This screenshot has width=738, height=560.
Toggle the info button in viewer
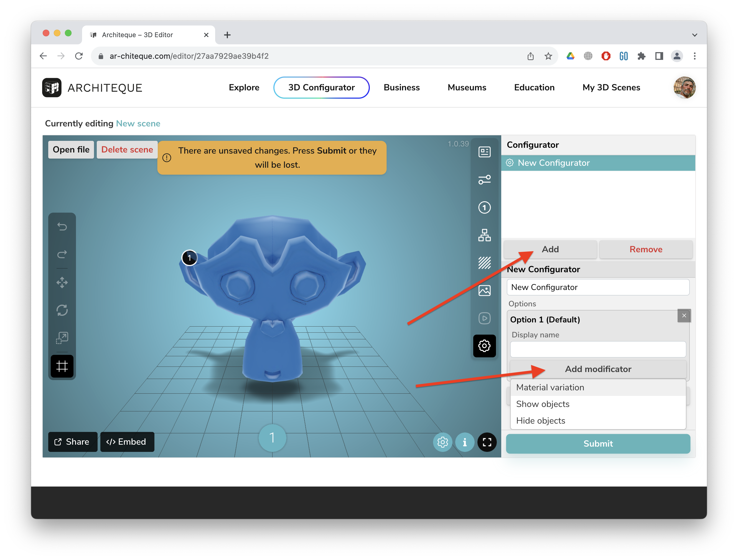click(464, 442)
